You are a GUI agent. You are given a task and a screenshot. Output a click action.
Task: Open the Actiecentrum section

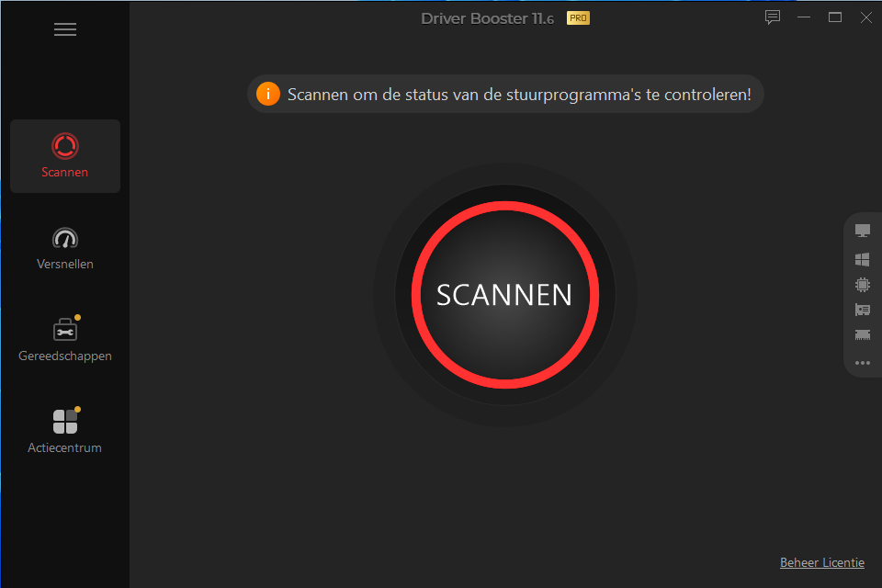point(65,432)
